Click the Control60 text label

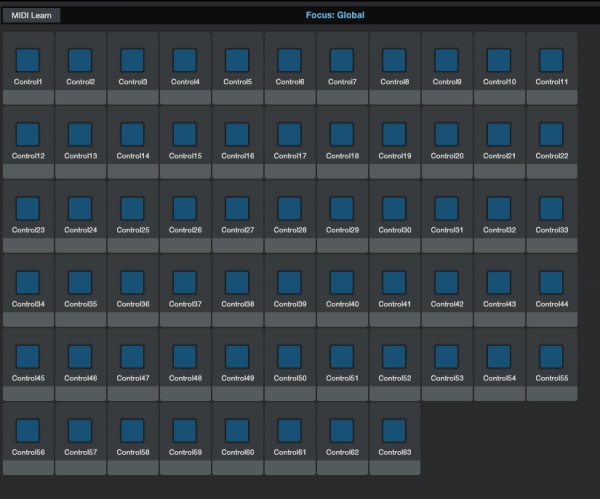click(x=237, y=452)
